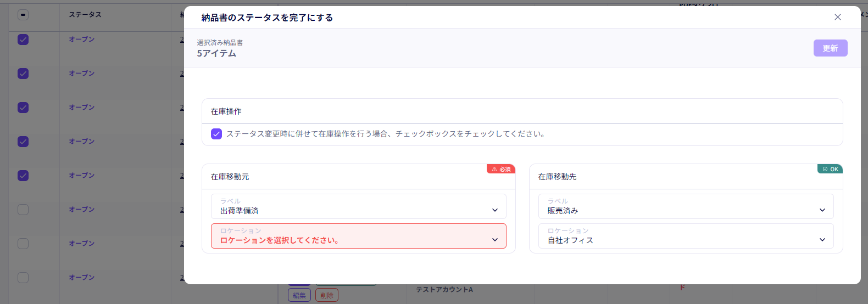Viewport: 868px width, 304px height.
Task: Click the 削除 delete button behind the dialog
Action: (327, 295)
